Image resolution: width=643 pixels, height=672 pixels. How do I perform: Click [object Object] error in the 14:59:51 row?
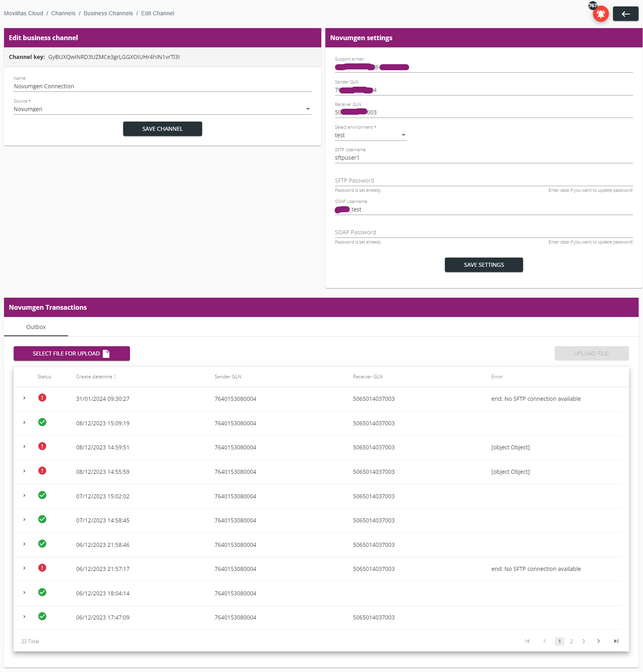(510, 447)
